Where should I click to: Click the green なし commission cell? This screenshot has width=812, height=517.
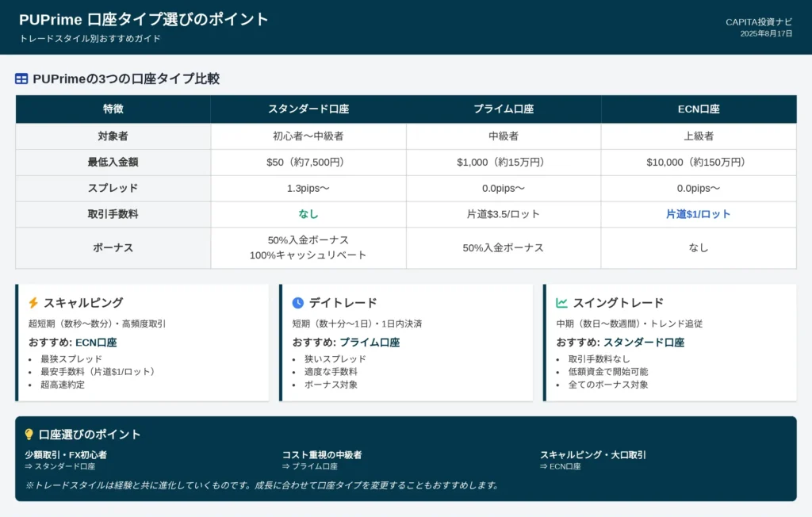coord(308,214)
